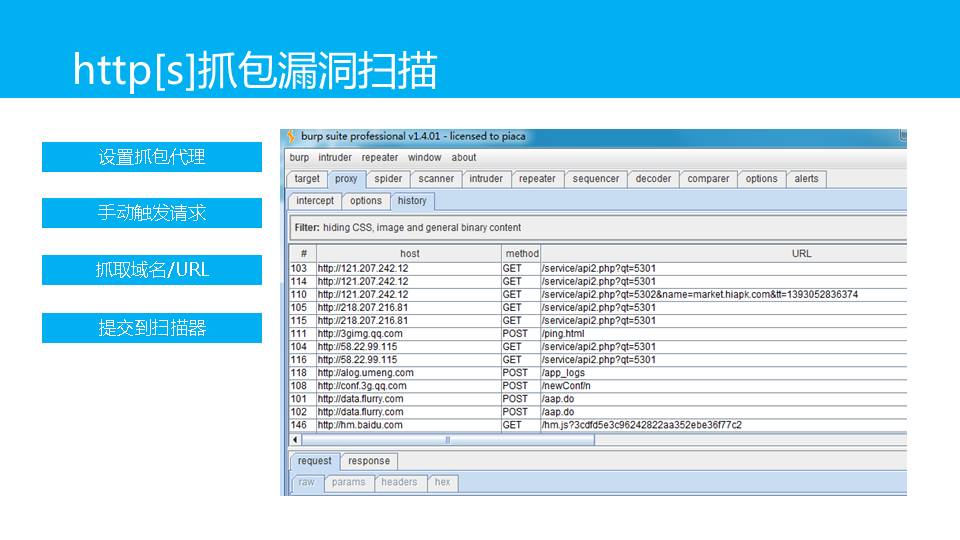Open the response tab
This screenshot has width=960, height=540.
[369, 461]
